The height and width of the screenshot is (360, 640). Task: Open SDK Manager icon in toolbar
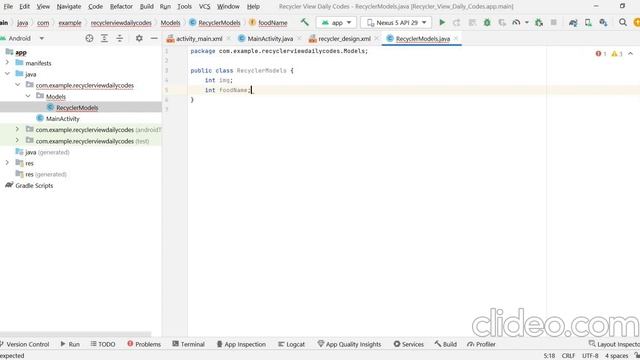coord(603,22)
